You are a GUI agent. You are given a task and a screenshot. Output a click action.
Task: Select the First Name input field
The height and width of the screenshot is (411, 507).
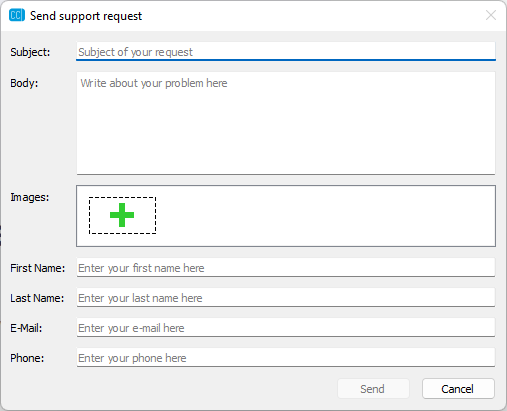coord(286,267)
